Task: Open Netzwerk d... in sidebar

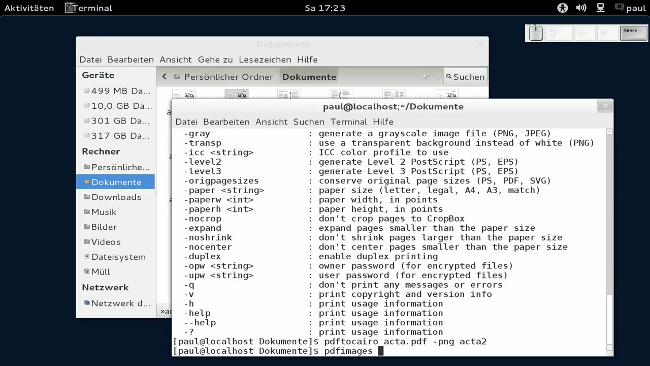Action: [116, 303]
